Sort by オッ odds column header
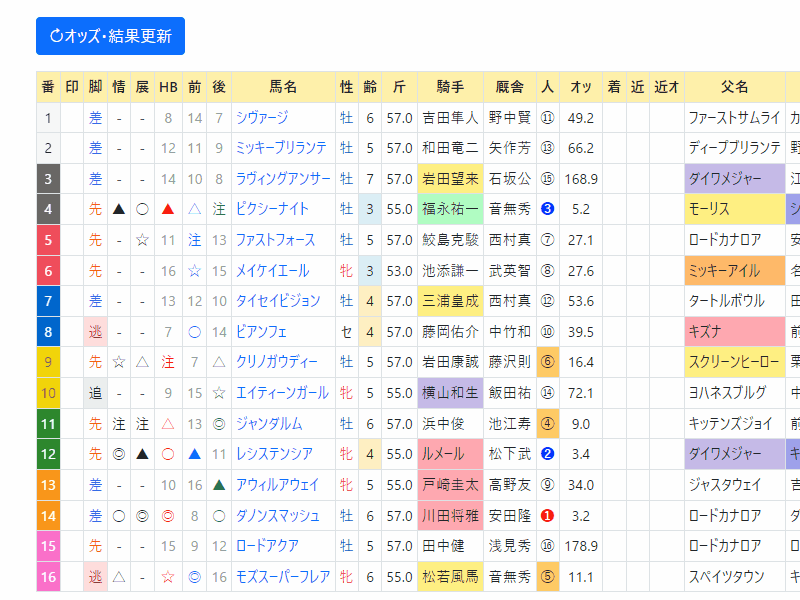This screenshot has height=600, width=800. [581, 87]
